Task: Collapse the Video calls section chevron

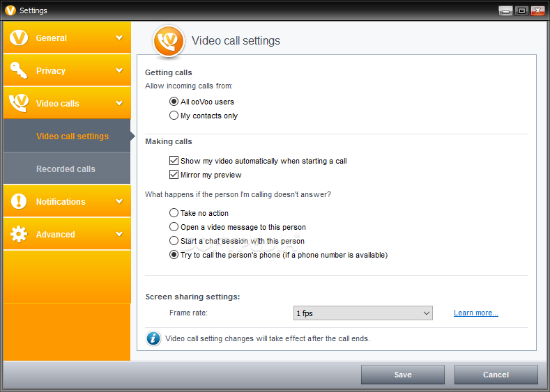Action: click(x=119, y=103)
